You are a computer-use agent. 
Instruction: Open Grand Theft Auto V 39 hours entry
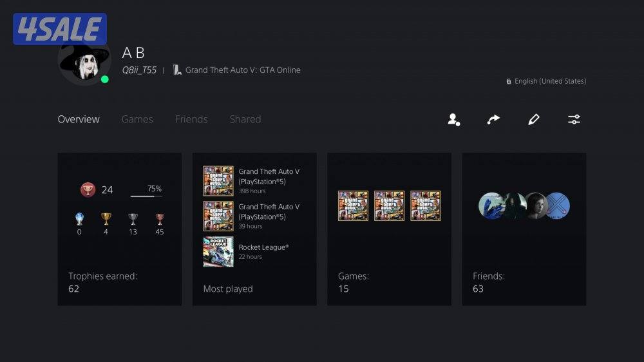click(254, 216)
